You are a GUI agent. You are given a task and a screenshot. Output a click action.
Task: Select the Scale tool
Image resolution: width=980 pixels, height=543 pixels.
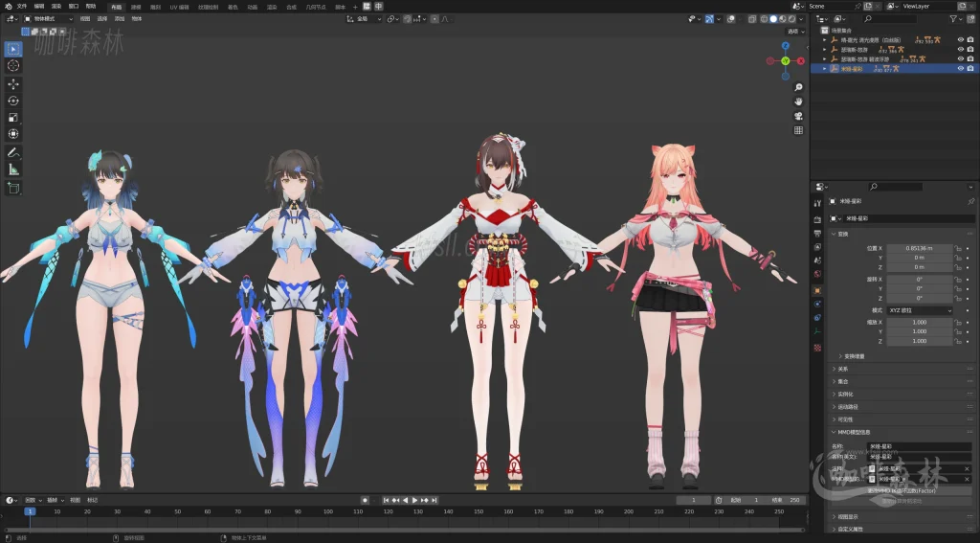click(x=13, y=118)
